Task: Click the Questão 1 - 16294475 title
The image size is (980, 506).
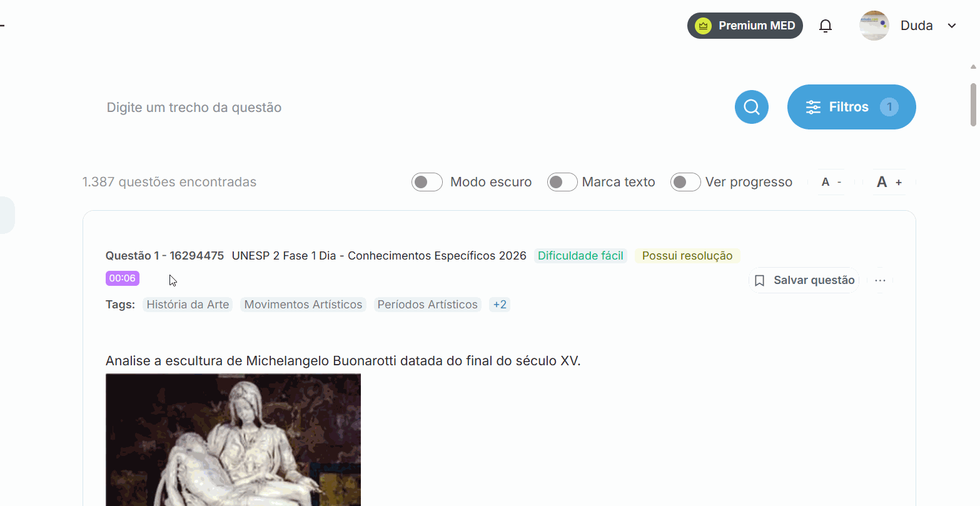Action: 164,256
